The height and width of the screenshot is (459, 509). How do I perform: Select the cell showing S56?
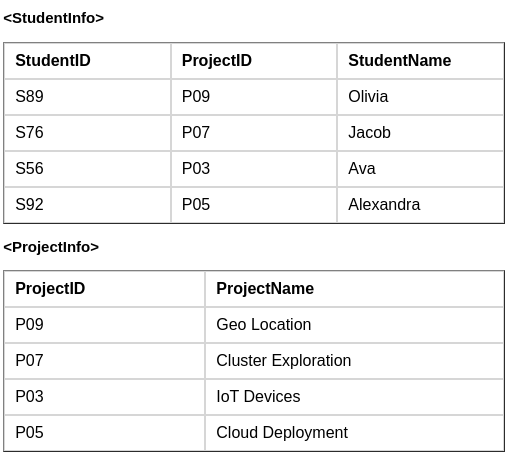coord(88,169)
